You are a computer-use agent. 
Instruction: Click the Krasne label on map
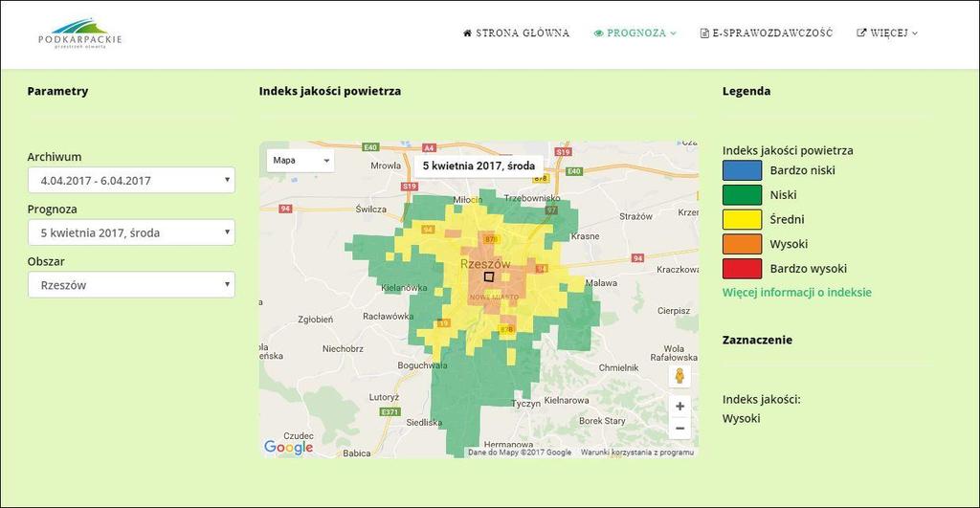point(585,236)
